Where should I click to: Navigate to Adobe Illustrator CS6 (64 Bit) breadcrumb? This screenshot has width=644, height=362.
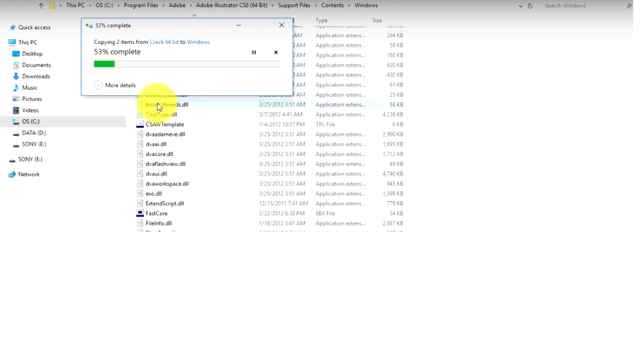tap(231, 6)
